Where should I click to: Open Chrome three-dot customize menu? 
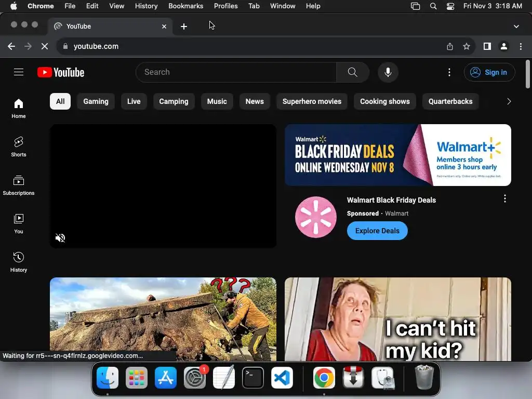tap(521, 46)
